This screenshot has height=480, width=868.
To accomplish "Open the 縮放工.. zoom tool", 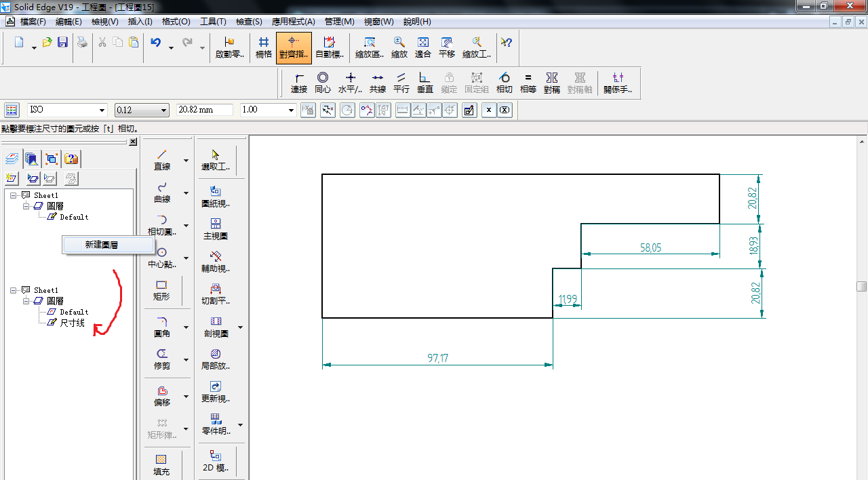I will point(477,47).
